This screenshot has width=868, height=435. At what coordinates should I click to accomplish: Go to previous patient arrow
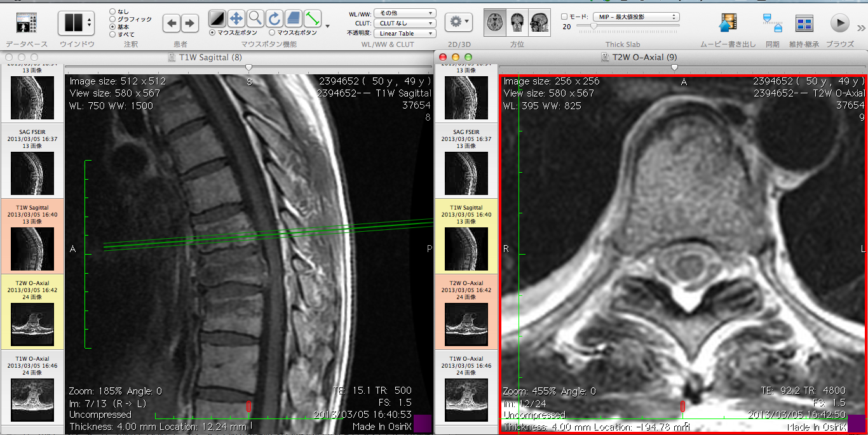click(x=172, y=23)
